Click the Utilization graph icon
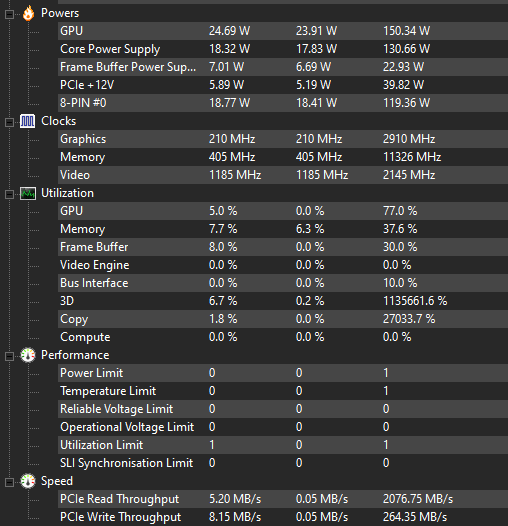Image resolution: width=508 pixels, height=526 pixels. click(x=28, y=193)
